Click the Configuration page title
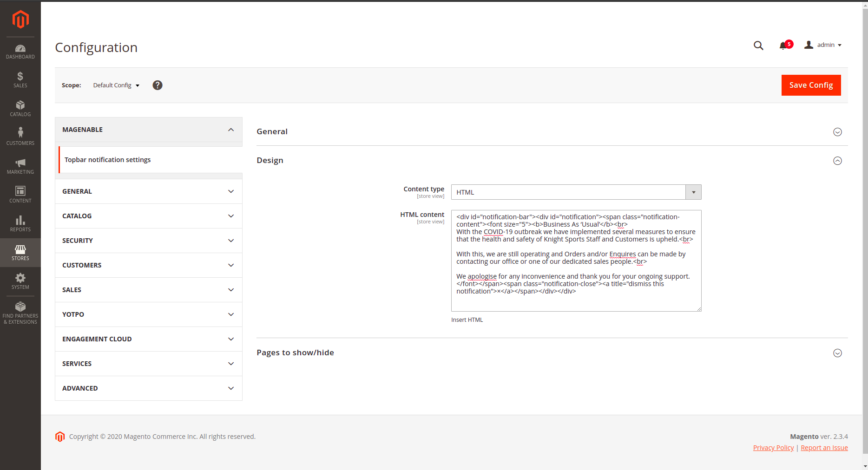Image resolution: width=868 pixels, height=470 pixels. (96, 47)
